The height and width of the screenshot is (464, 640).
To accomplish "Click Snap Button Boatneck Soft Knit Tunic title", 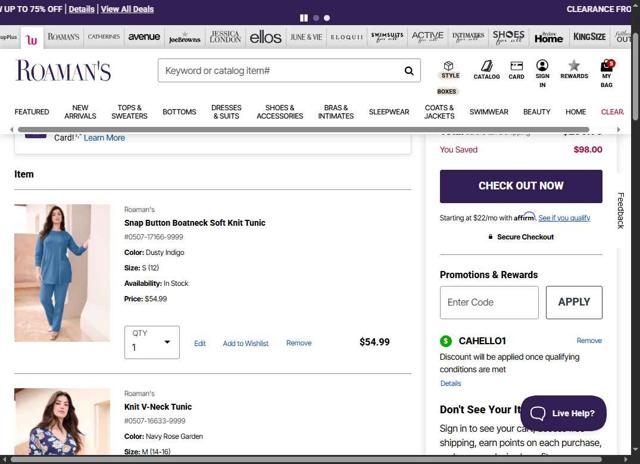I will click(x=195, y=223).
